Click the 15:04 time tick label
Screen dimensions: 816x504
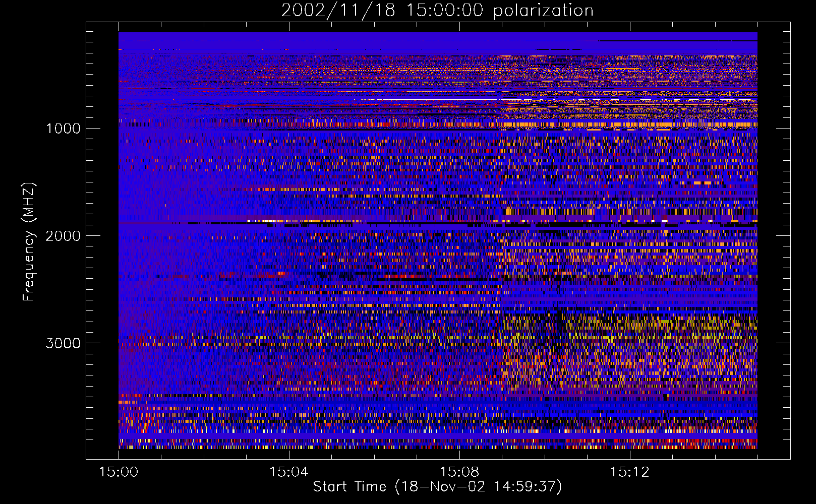click(289, 472)
